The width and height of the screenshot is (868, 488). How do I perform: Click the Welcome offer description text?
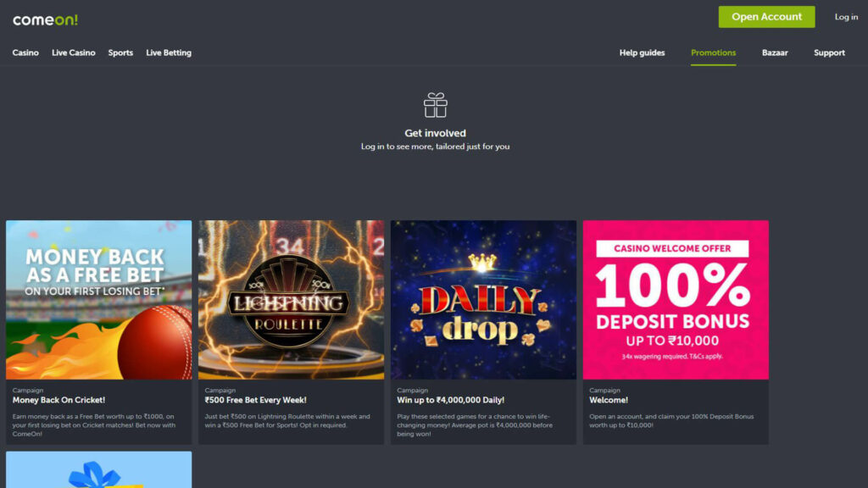pyautogui.click(x=671, y=420)
